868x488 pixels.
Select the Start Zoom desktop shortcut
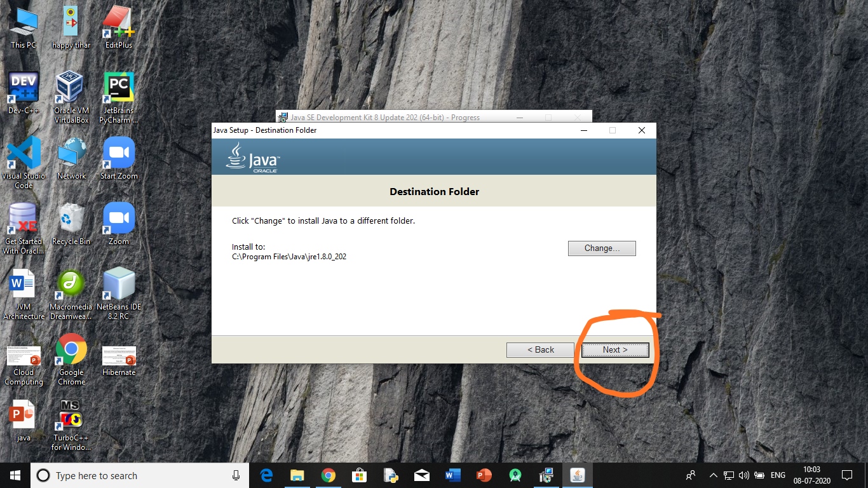pos(119,159)
